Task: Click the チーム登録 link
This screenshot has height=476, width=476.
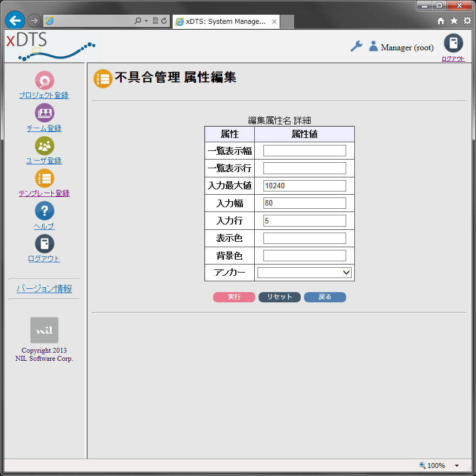Action: (44, 128)
